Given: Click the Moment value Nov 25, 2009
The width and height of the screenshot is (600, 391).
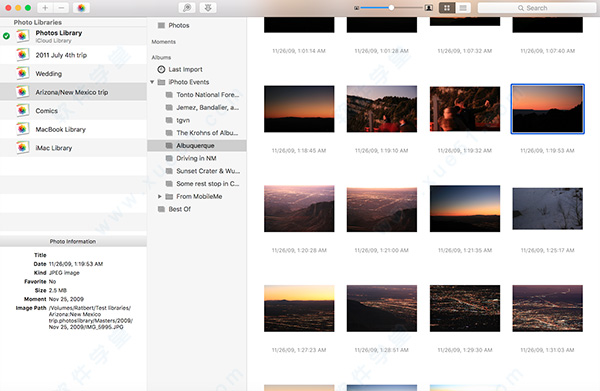Looking at the screenshot, I should coord(66,299).
